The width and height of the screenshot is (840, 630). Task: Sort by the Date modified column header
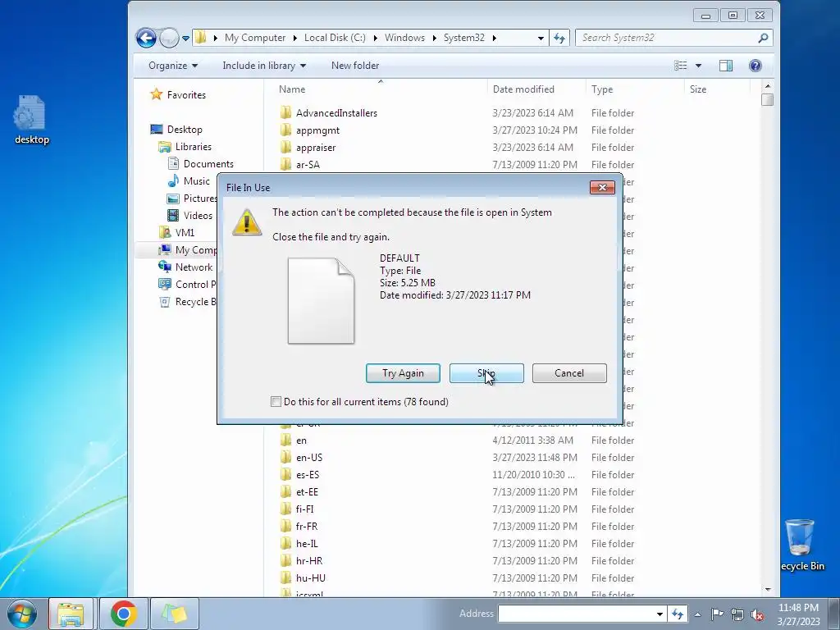click(x=523, y=89)
